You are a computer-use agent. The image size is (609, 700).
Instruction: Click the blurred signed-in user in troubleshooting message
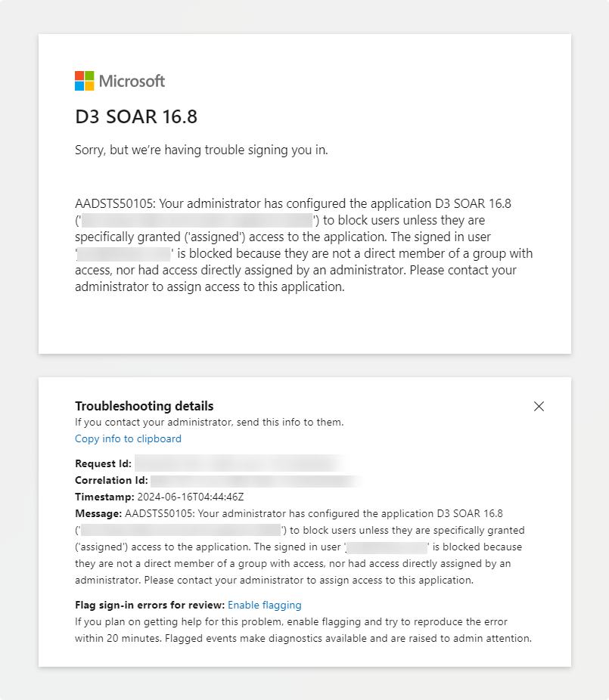click(x=387, y=547)
